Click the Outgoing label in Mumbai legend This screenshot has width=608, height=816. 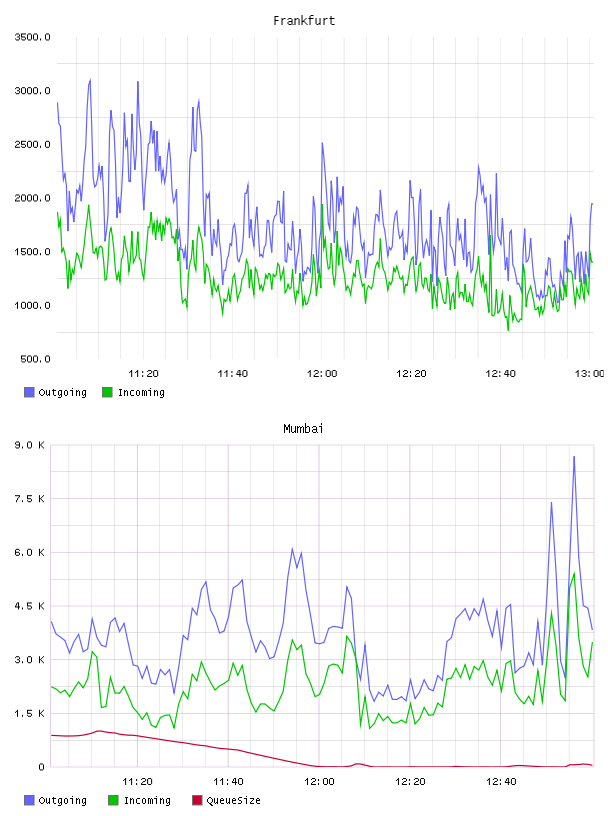click(x=62, y=800)
